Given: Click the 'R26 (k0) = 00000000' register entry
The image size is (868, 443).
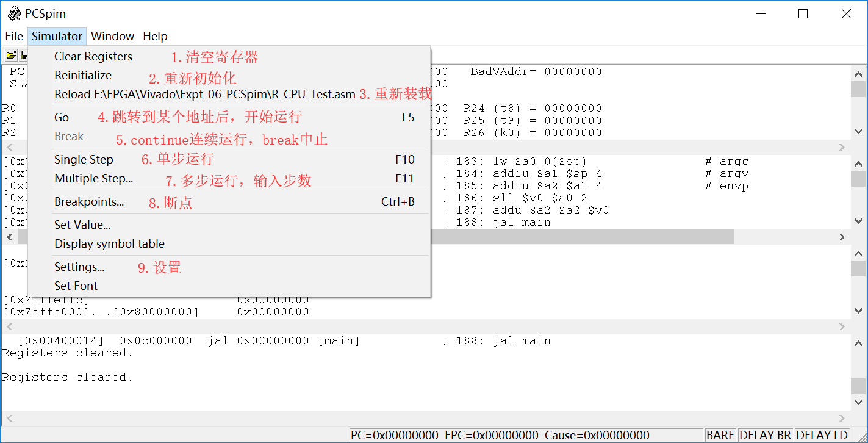Looking at the screenshot, I should [533, 133].
